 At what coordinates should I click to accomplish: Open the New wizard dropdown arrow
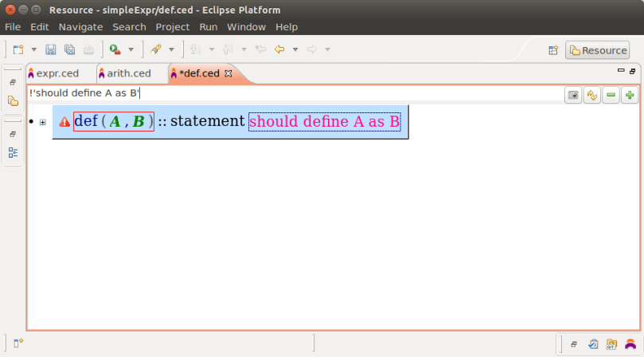(33, 49)
